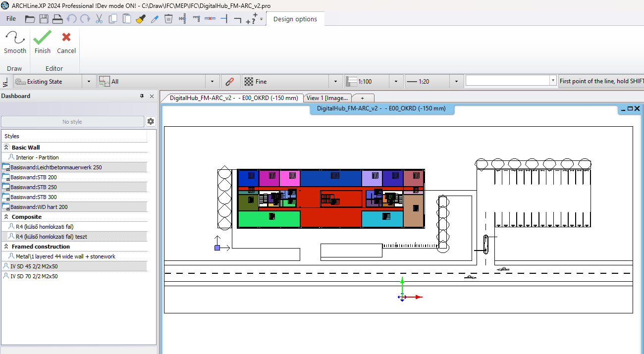Toggle the Dashboard auto-hide pin
This screenshot has width=644, height=354.
tap(143, 96)
